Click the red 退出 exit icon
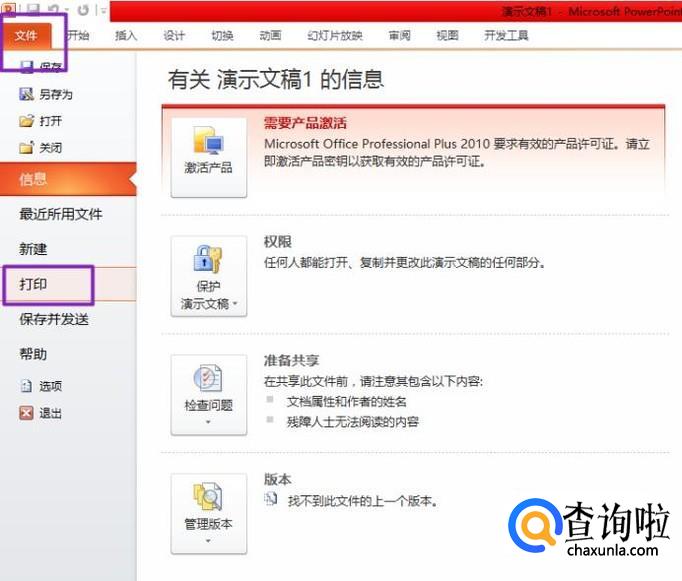This screenshot has width=682, height=581. (26, 413)
